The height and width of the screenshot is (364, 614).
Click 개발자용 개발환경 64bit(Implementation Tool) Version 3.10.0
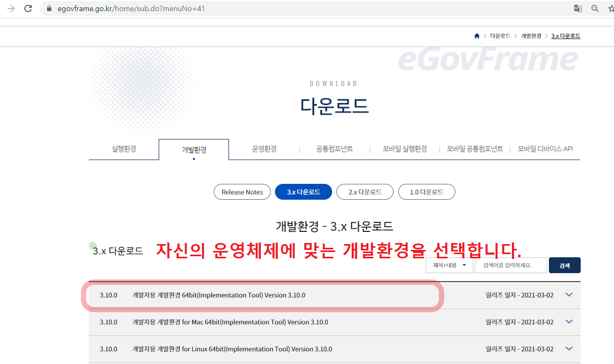tap(219, 295)
